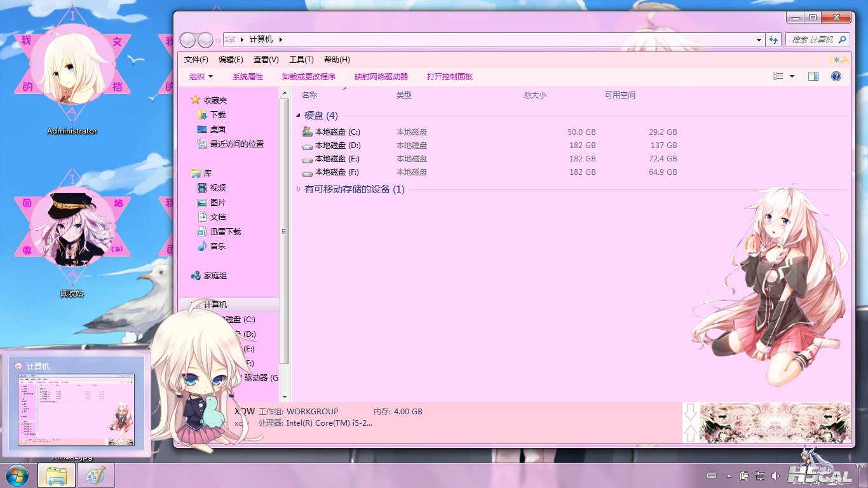
Task: Click the 72.4 GB free space value
Action: 663,159
